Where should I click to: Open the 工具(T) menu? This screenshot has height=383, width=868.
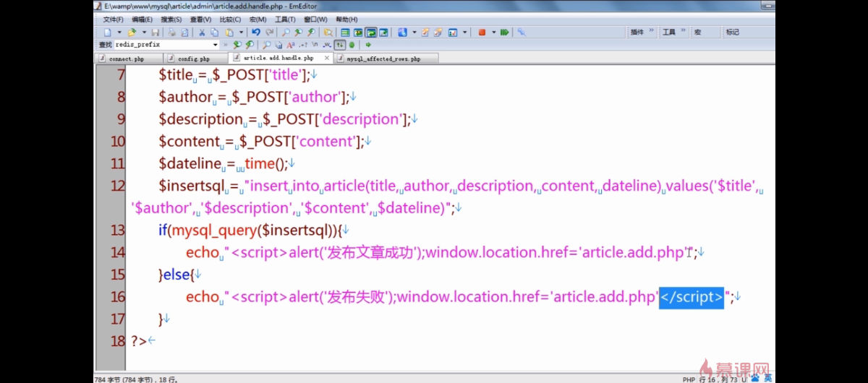pos(285,20)
